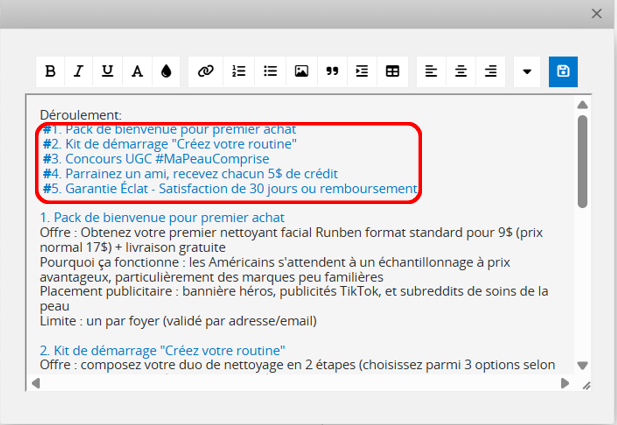Open the text color droplet picker
Screen dimensions: 617x425
pos(165,71)
